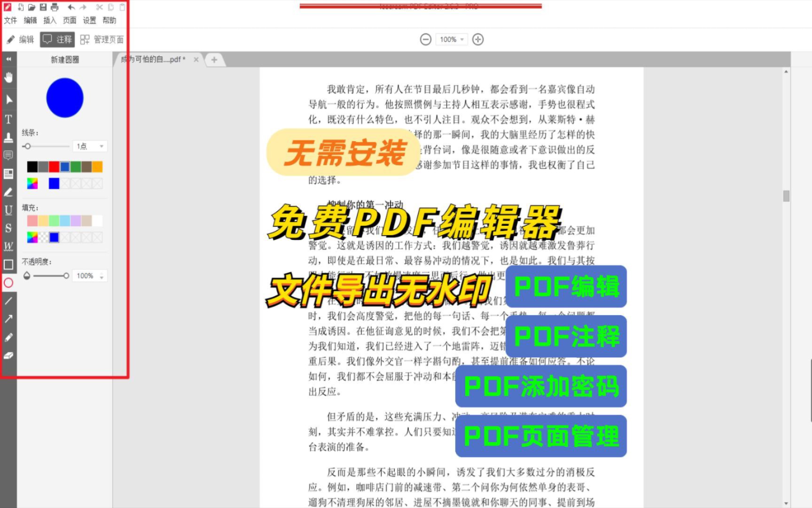Open a file with the folder icon
The width and height of the screenshot is (812, 508).
point(31,7)
